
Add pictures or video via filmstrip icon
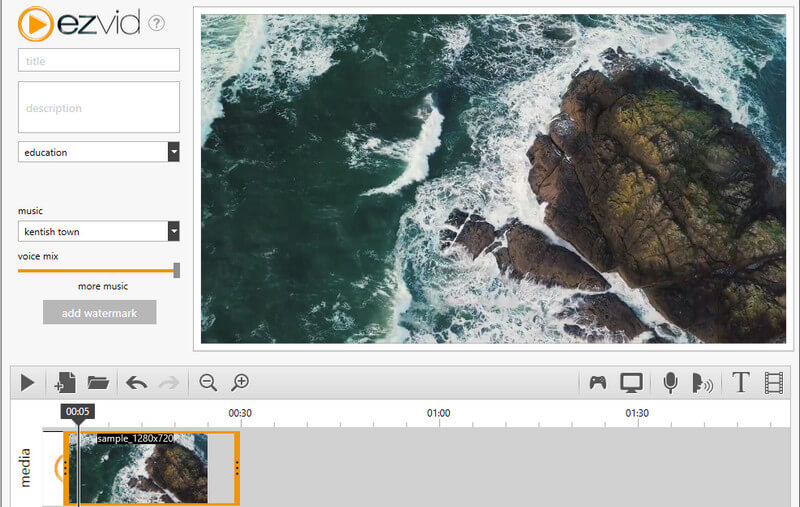774,382
